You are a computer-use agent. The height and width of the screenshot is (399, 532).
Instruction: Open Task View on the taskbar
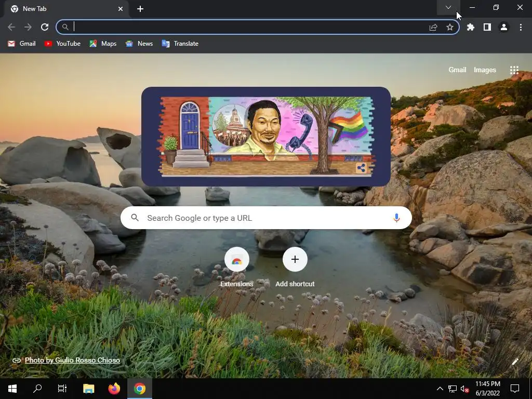(x=62, y=389)
